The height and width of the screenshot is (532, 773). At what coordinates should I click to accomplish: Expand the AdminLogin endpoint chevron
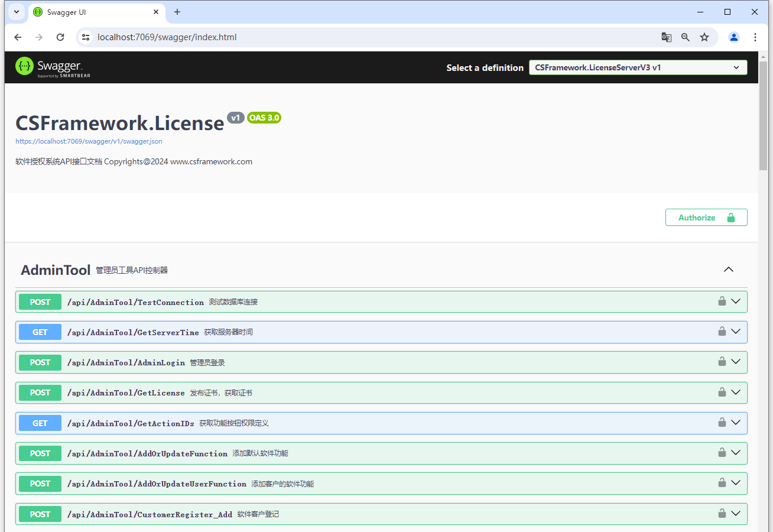point(736,361)
